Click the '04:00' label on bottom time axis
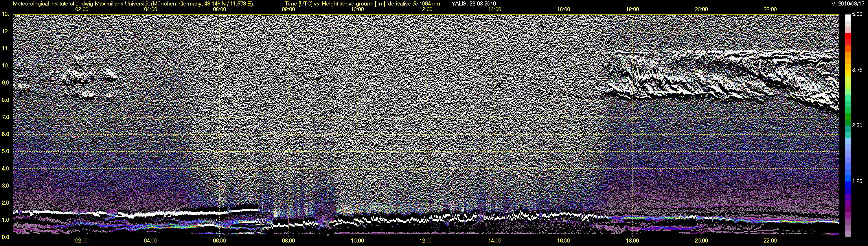Image resolution: width=868 pixels, height=246 pixels. click(x=151, y=241)
